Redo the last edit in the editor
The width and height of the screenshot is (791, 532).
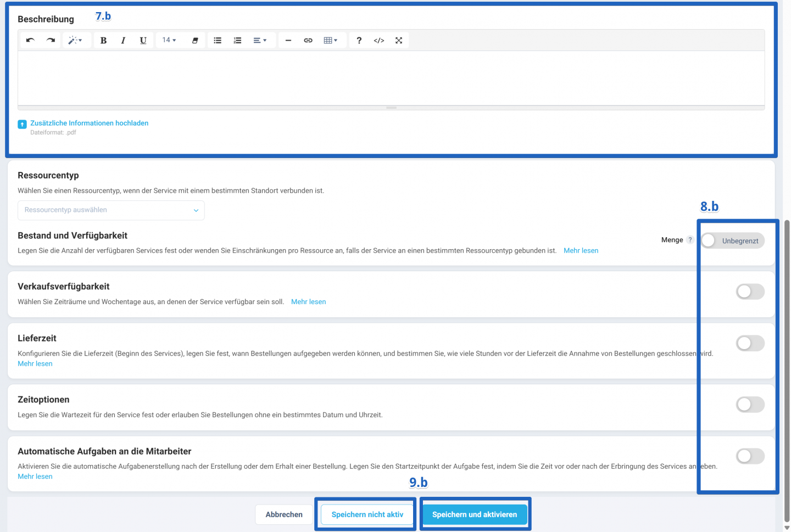click(51, 40)
